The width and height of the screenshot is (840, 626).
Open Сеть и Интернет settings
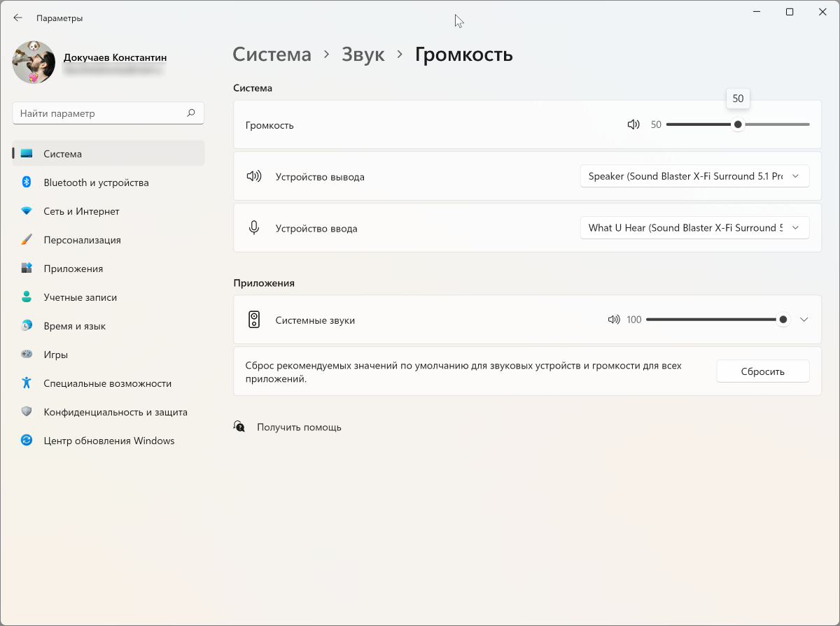point(81,211)
